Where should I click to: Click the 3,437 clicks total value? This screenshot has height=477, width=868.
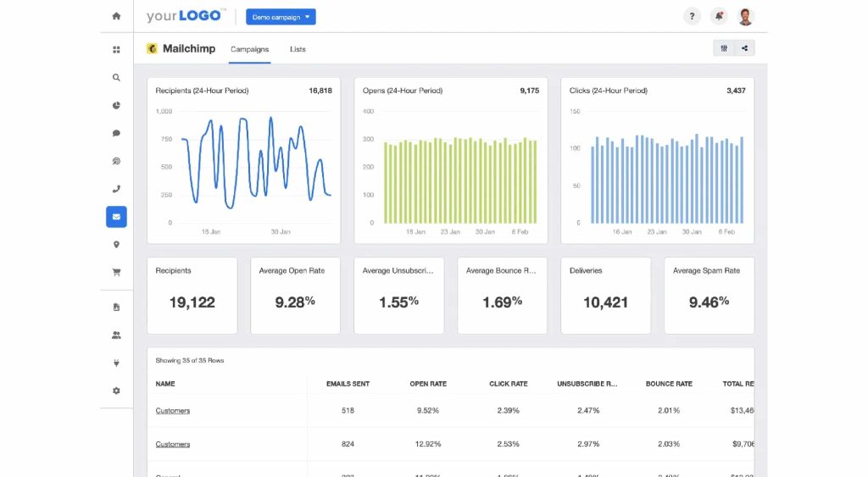[736, 90]
